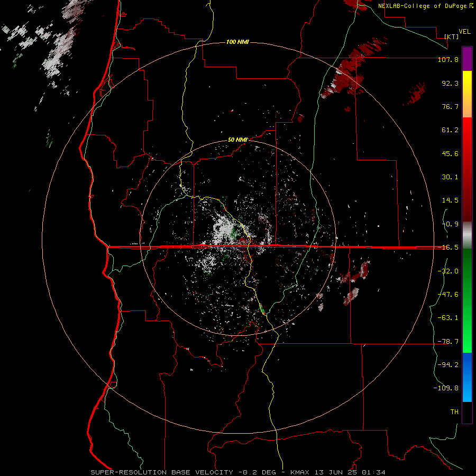The image size is (476, 476).
Task: Click the NEXLAB-College of DuPage watermark text
Action: point(423,6)
